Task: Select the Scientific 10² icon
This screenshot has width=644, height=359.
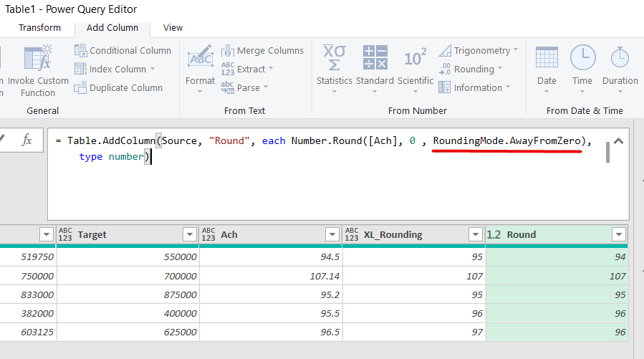Action: [x=415, y=57]
